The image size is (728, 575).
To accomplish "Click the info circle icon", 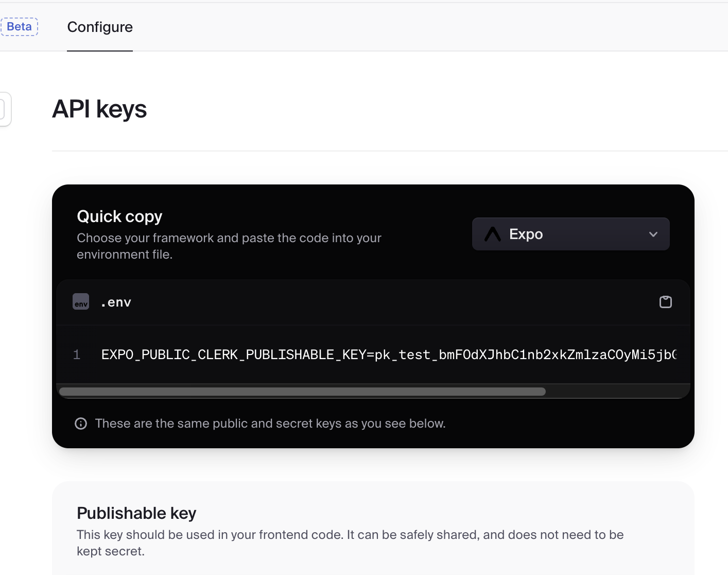I will 81,424.
